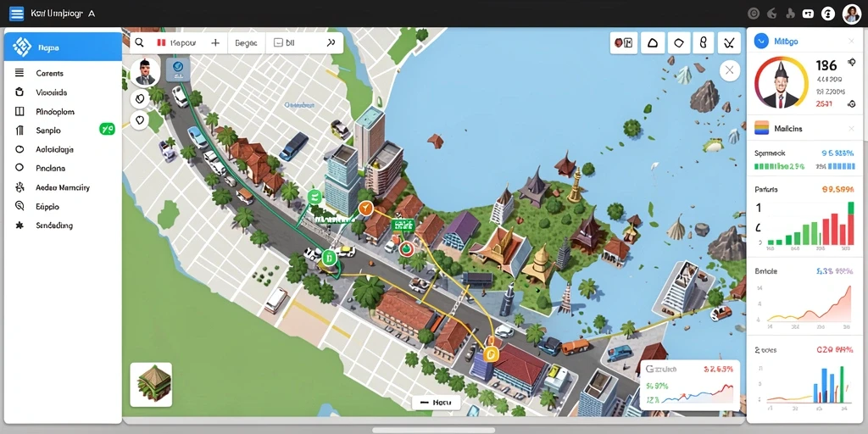Toggle the blue checkmark tile beside the map avatar
Viewport: 868px width, 434px height.
point(178,69)
